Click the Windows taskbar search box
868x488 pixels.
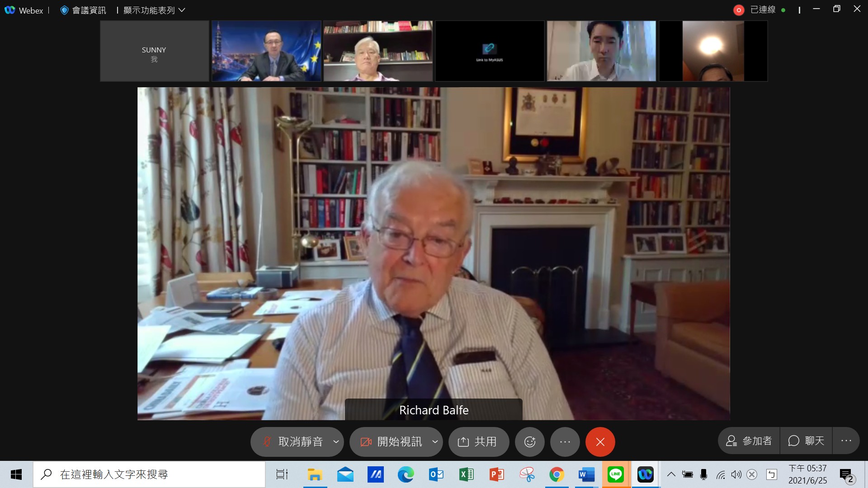149,474
